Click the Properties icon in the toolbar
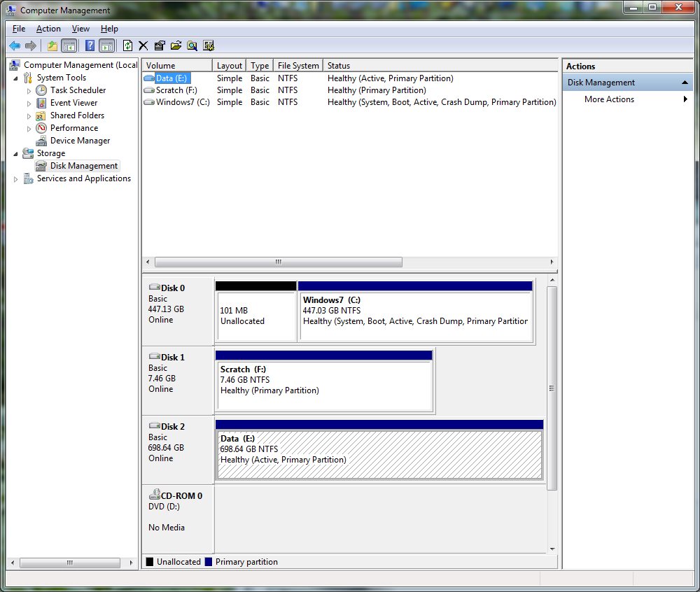The image size is (700, 592). [x=160, y=45]
